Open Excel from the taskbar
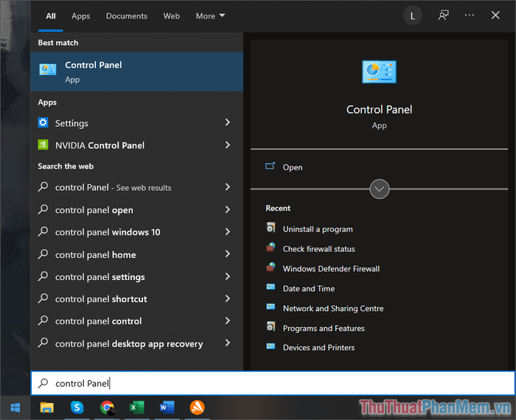The height and width of the screenshot is (420, 516). coord(137,407)
